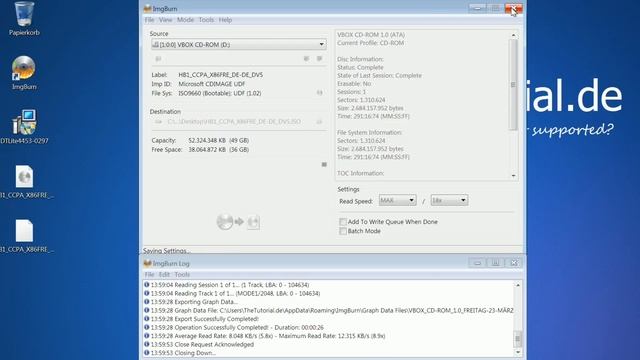This screenshot has width=640, height=360.
Task: Click the 'Operation Successfully Completed' log line
Action: [237, 327]
